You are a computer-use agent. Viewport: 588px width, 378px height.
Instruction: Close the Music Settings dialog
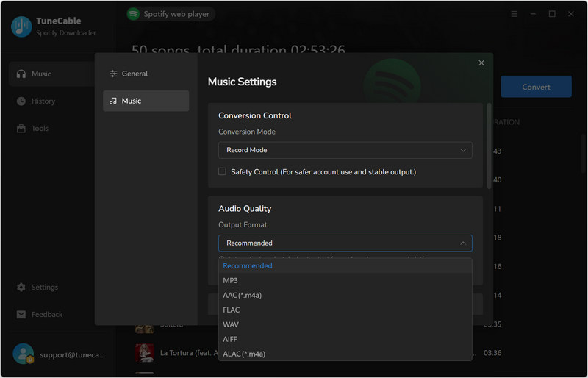(481, 63)
